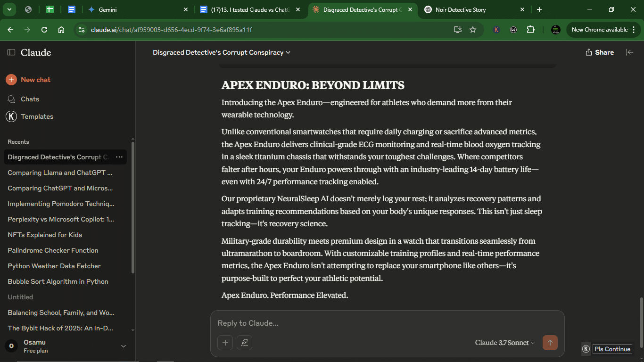The image size is (644, 362).
Task: Install app icon in address bar
Action: [x=457, y=30]
